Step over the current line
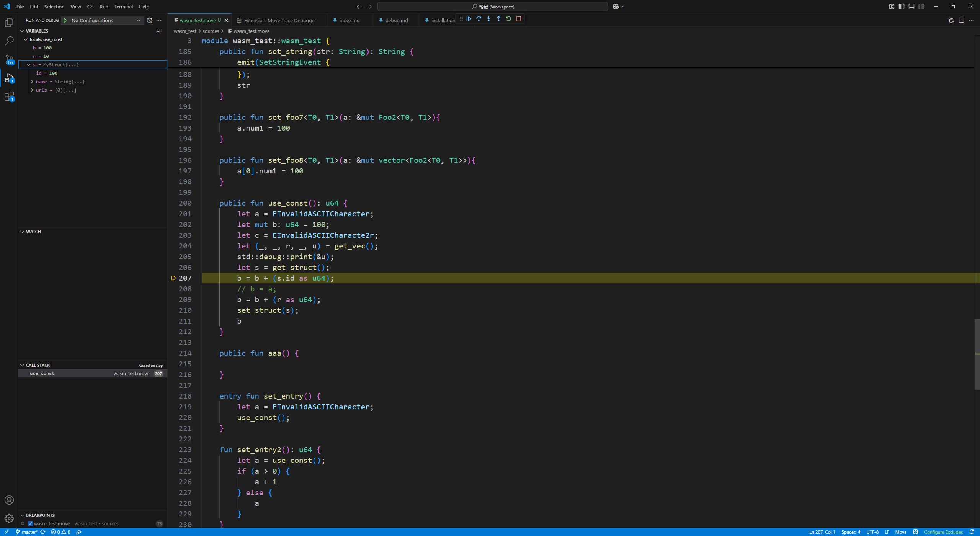Image resolution: width=980 pixels, height=536 pixels. (x=479, y=19)
